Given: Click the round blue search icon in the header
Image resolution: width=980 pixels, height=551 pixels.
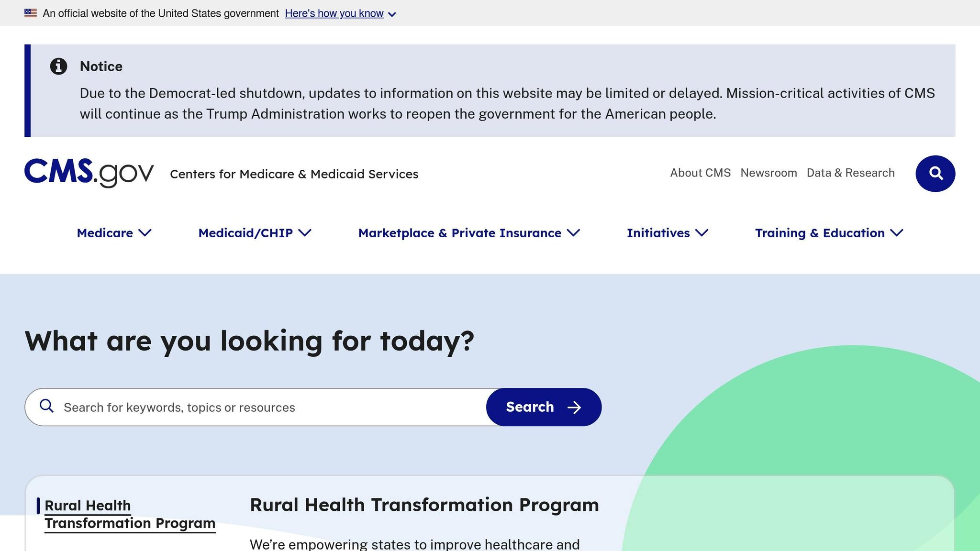Looking at the screenshot, I should tap(935, 173).
